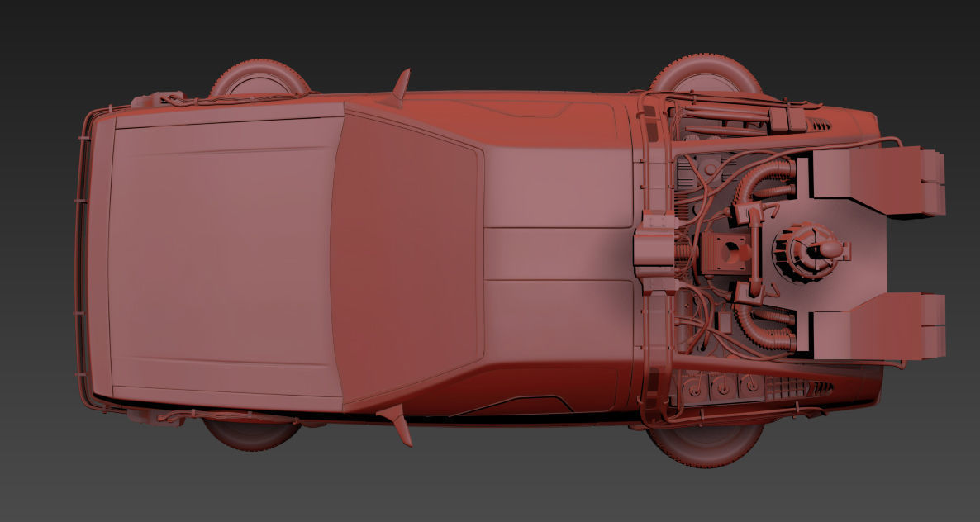
Task: Select the windshield glass of the car model
Action: [x=407, y=257]
